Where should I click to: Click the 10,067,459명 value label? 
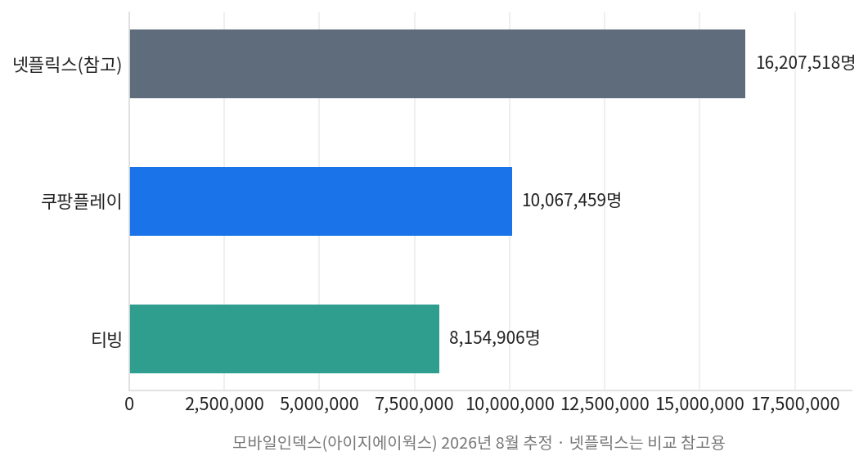(572, 200)
